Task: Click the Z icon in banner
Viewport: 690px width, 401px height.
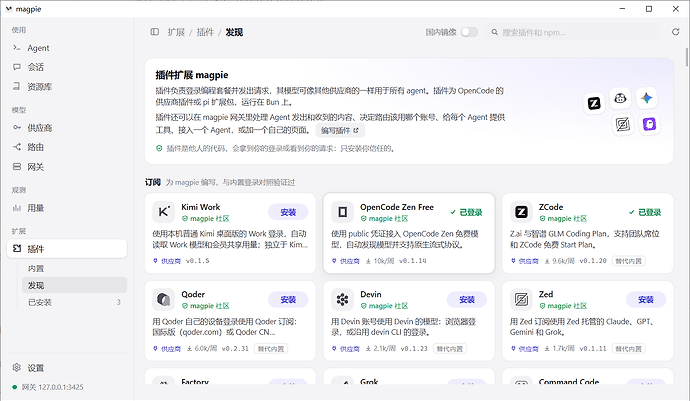Action: tap(594, 103)
